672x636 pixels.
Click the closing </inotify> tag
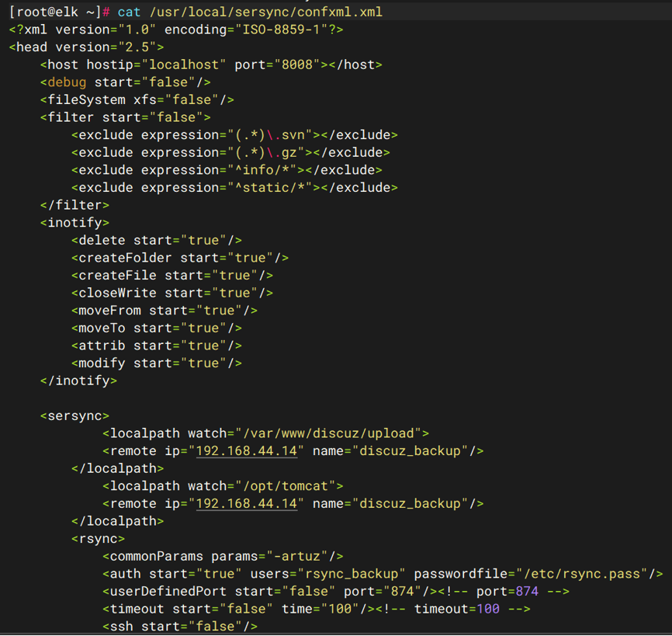pos(78,381)
